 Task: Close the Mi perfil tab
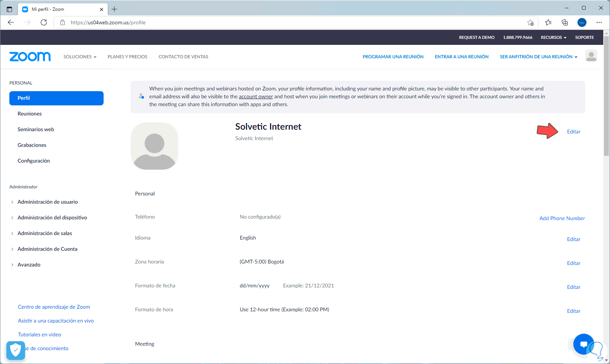101,9
